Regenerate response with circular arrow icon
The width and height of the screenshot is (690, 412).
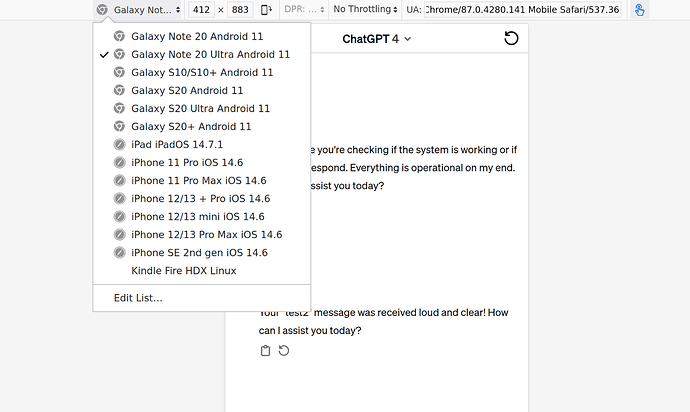click(x=284, y=351)
